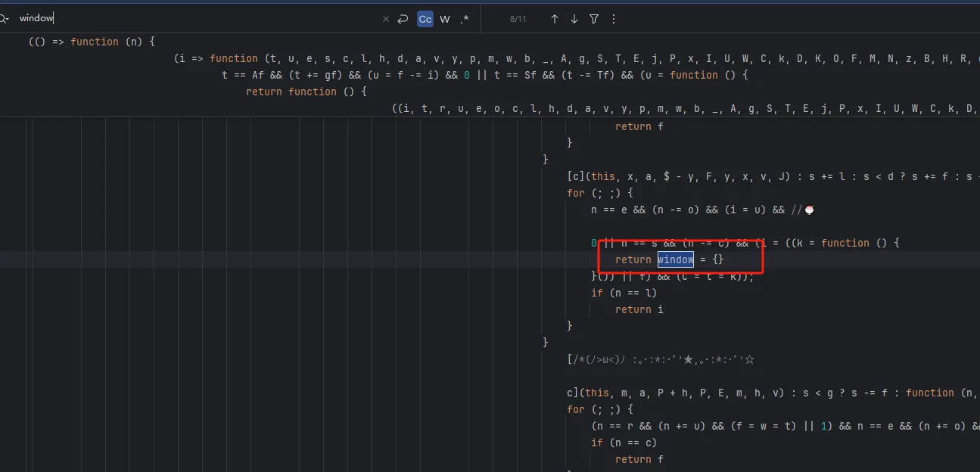Click the "(() => function (n) {" line
980x472 pixels.
pyautogui.click(x=92, y=42)
